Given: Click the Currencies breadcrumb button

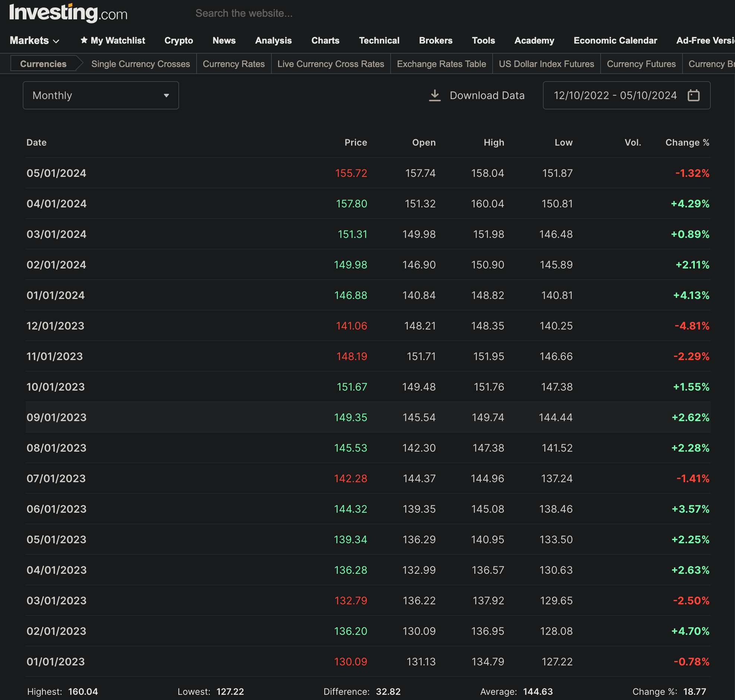Looking at the screenshot, I should pyautogui.click(x=43, y=64).
